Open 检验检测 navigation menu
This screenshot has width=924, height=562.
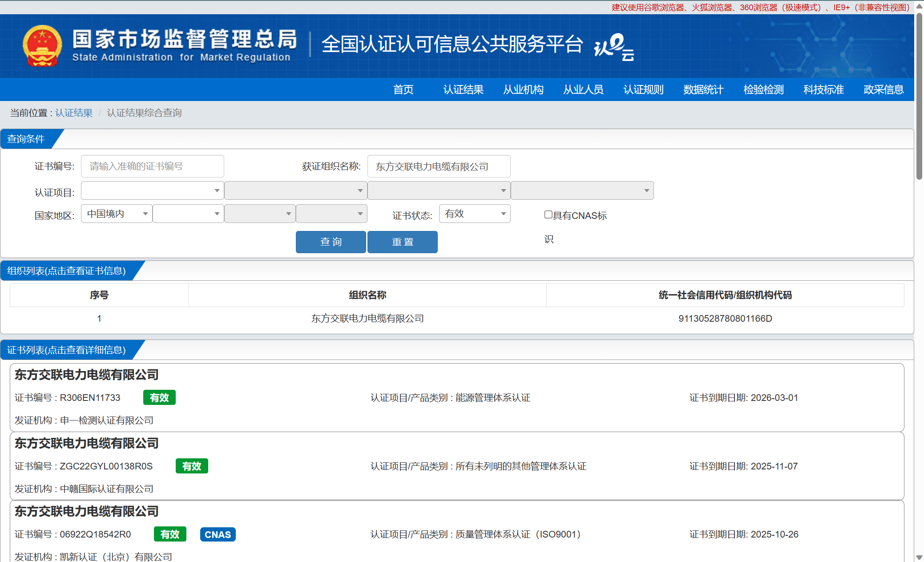pos(763,89)
